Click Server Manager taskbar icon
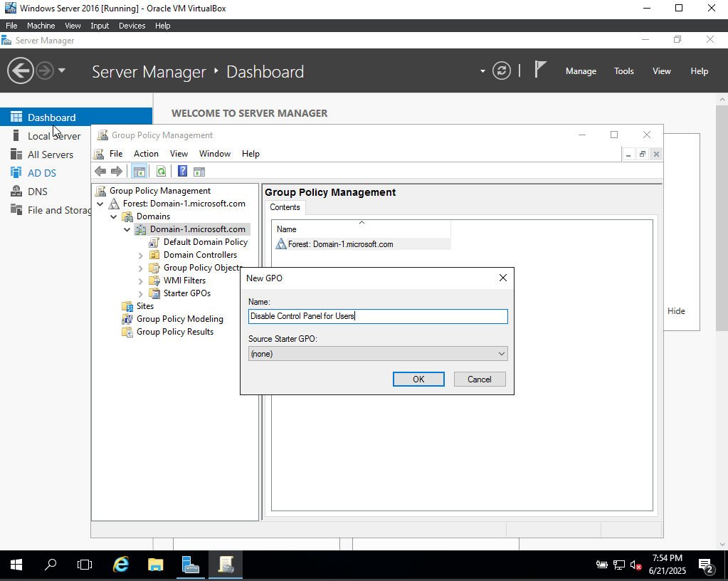Screen dimensions: 728x581 (190, 565)
